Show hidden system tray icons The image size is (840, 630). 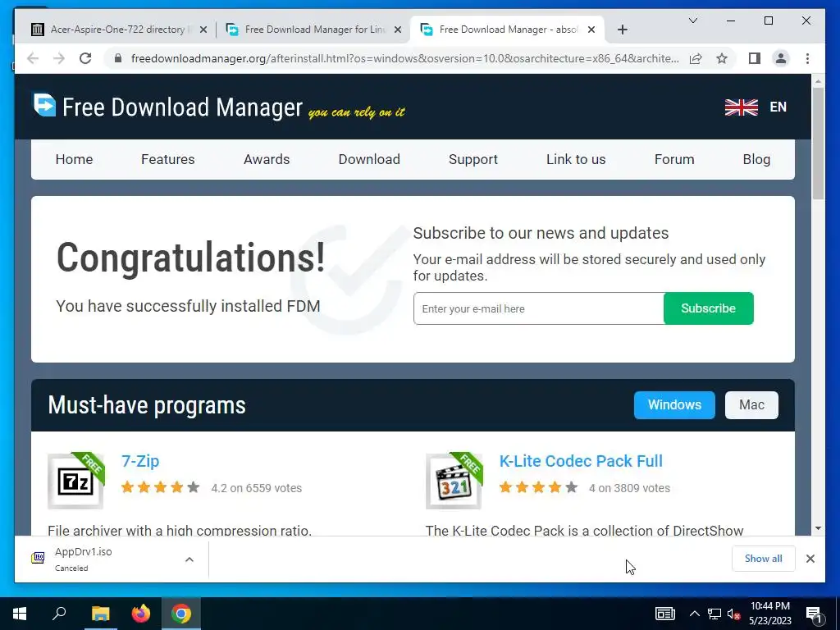[x=694, y=614]
